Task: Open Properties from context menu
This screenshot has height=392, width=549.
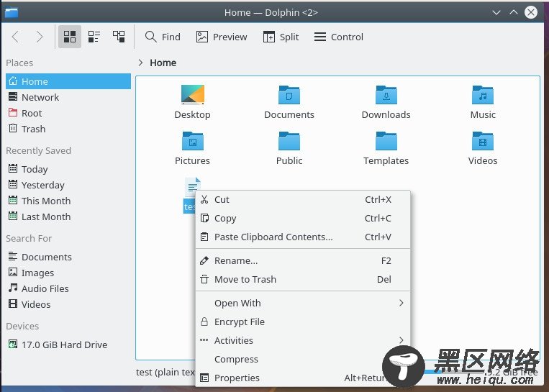Action: click(x=303, y=378)
